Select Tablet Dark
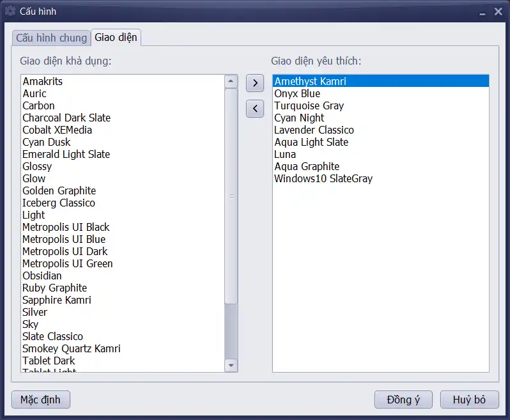This screenshot has height=420, width=510. [123, 361]
